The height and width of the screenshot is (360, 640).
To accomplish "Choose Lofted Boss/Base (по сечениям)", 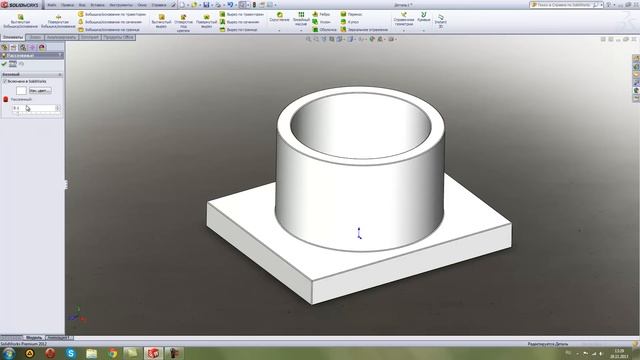I will point(110,22).
